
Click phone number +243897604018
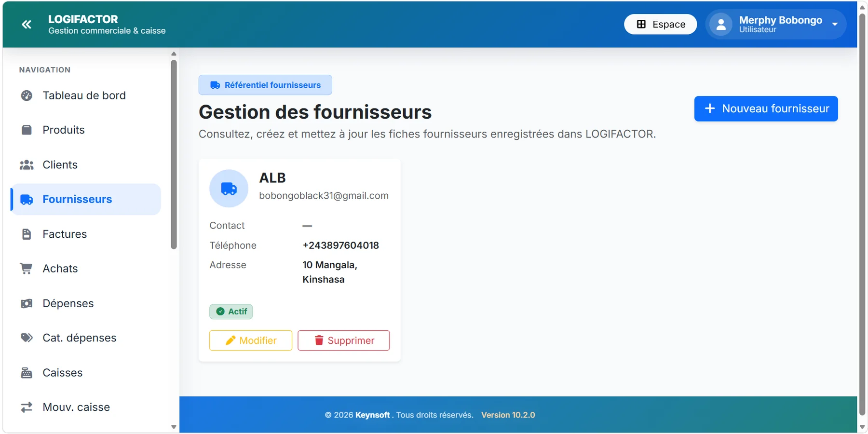[x=340, y=245]
